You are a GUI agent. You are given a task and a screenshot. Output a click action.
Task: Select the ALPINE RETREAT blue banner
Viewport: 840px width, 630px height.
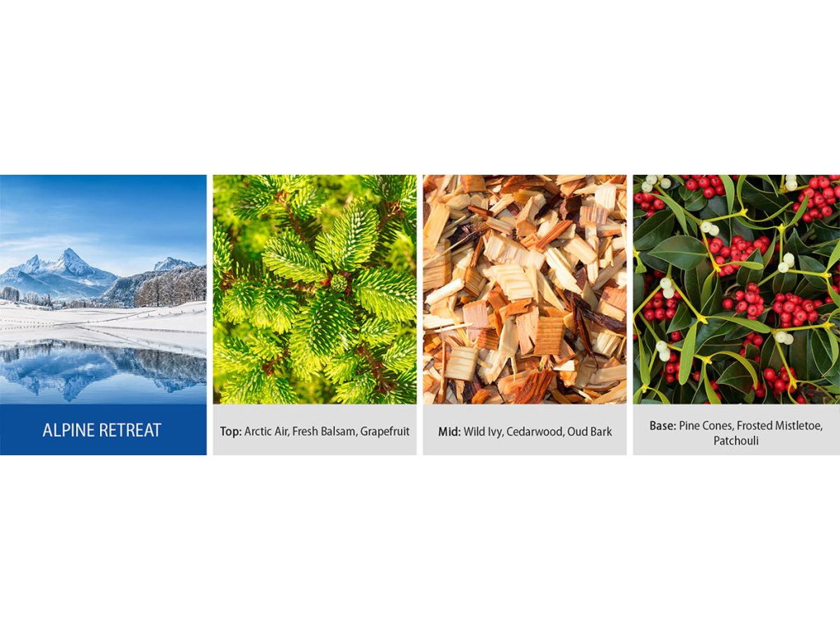coord(103,430)
